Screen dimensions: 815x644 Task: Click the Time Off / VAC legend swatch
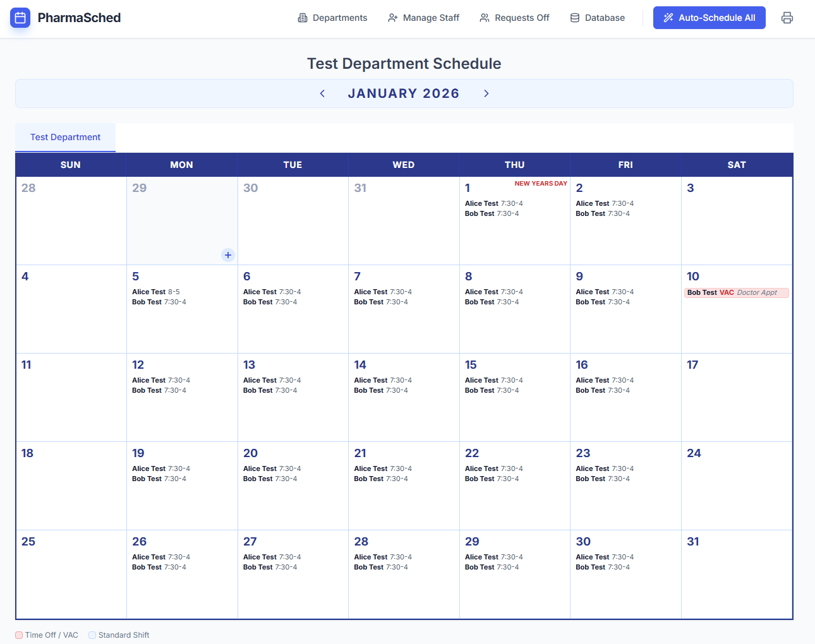[19, 635]
